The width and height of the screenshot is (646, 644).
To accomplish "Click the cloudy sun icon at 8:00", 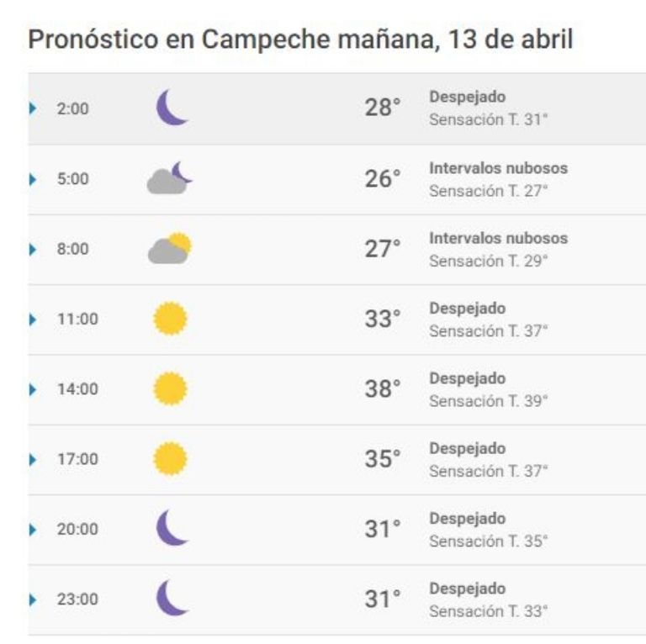I will [x=170, y=248].
